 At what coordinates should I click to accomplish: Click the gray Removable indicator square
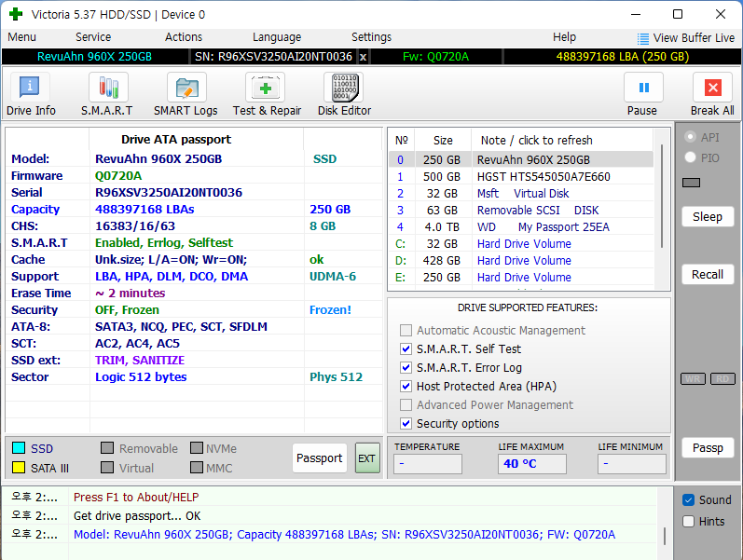(107, 447)
